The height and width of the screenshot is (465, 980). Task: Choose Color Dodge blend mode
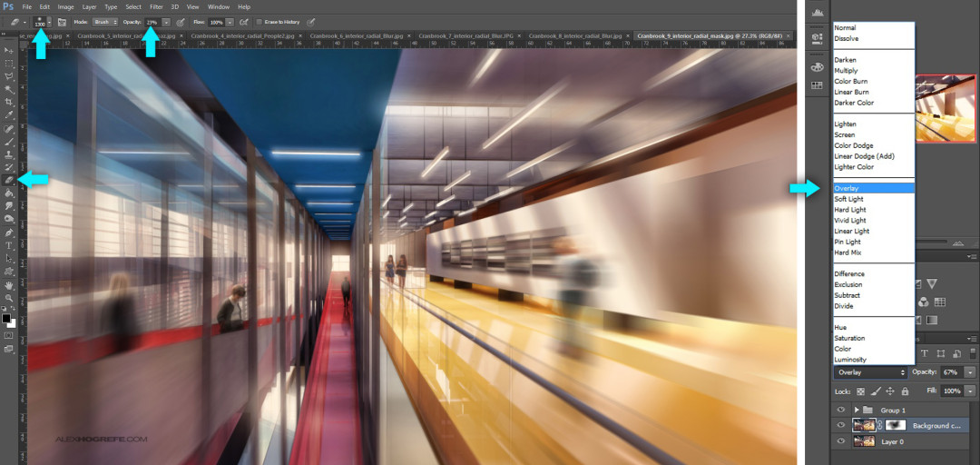coord(874,145)
